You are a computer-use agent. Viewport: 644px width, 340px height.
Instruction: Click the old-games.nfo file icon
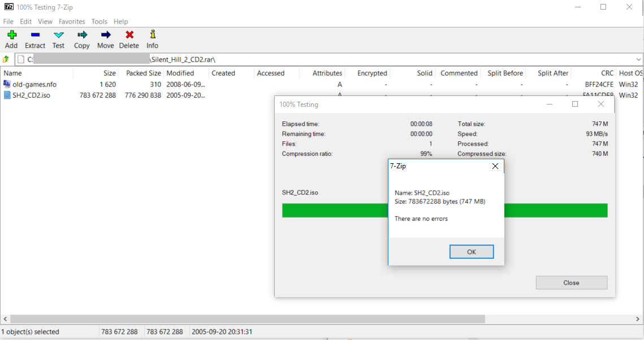pos(7,84)
